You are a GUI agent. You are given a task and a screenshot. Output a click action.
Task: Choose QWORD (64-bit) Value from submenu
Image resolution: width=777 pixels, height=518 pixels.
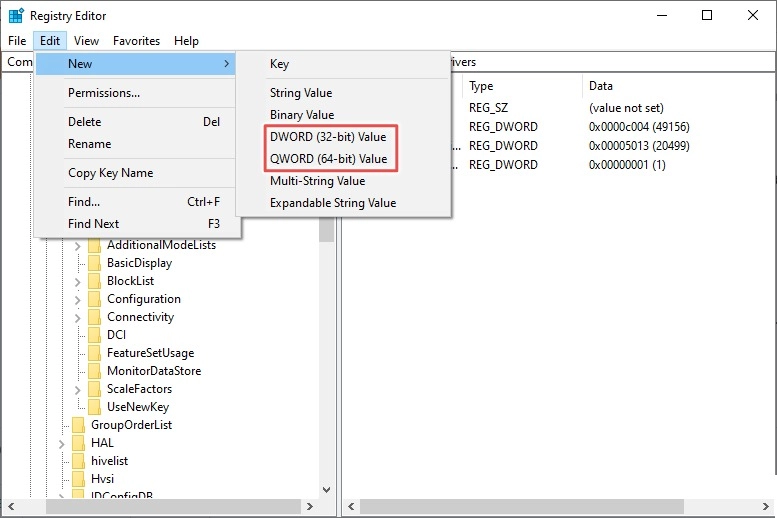click(328, 159)
